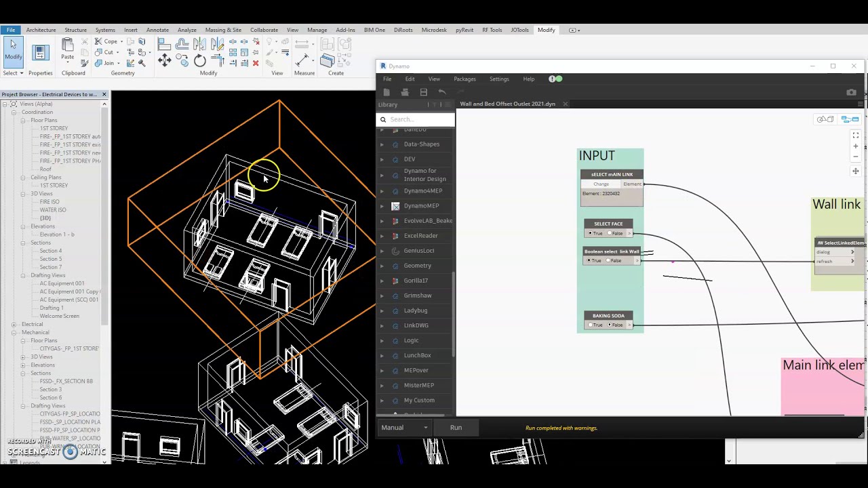Click the Create Assembly icon

pyautogui.click(x=327, y=44)
